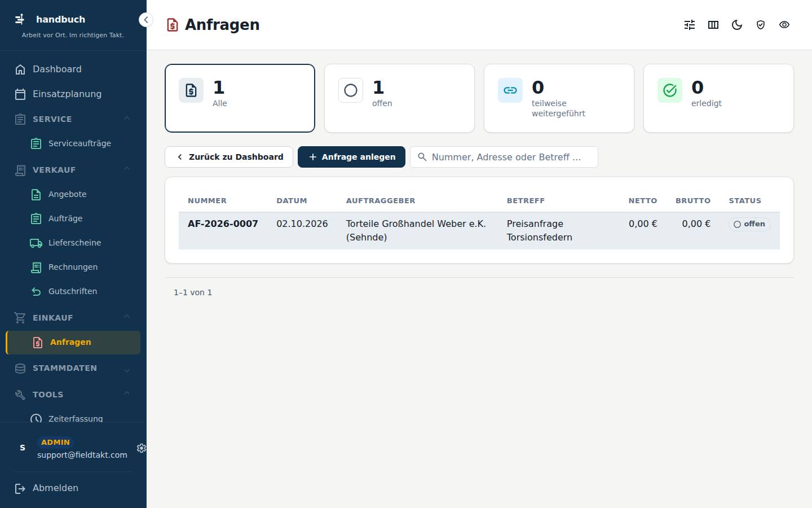Collapse the VERKAUF section

[73, 170]
